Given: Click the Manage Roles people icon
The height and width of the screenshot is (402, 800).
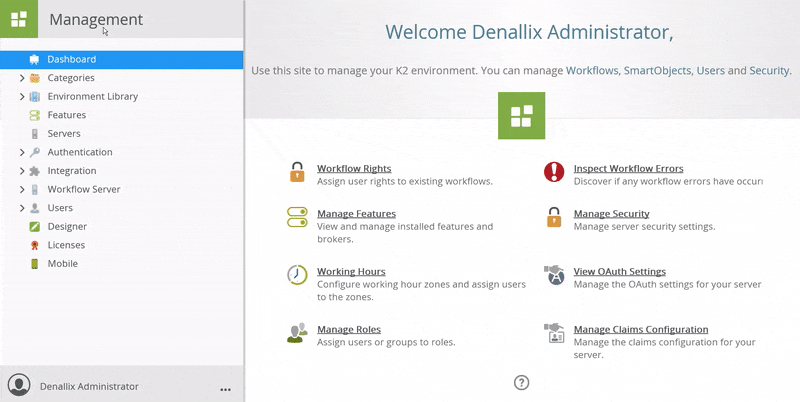Looking at the screenshot, I should pos(296,333).
